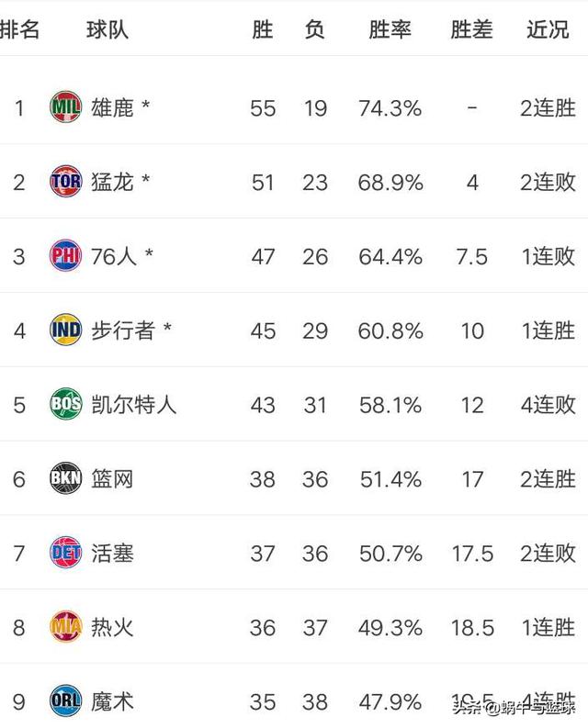This screenshot has height=728, width=588.
Task: Click the Toronto Raptors TOR logo
Action: (65, 181)
